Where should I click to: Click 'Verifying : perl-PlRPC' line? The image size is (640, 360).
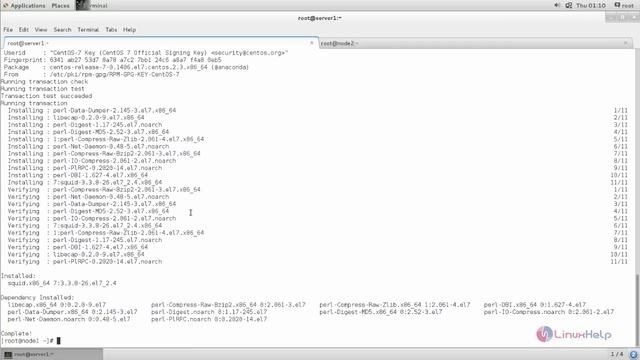(x=85, y=262)
